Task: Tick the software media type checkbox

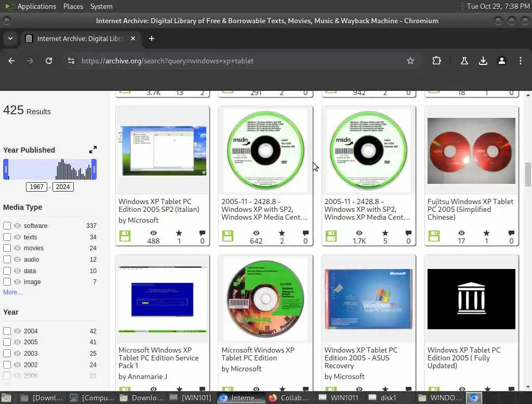Action: coord(7,225)
